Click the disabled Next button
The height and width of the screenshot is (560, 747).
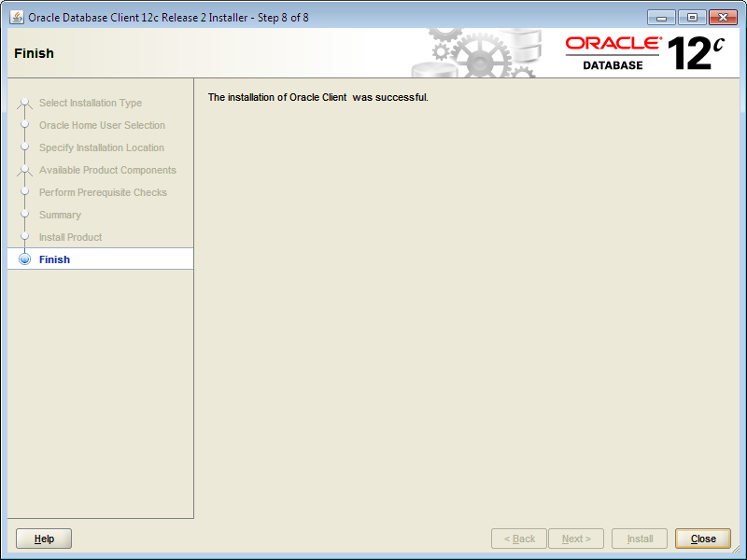coord(576,539)
